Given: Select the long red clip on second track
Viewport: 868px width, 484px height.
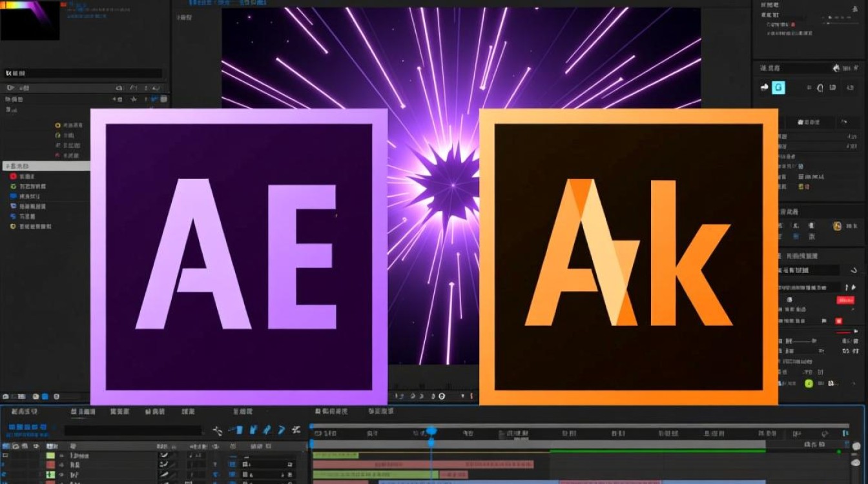Looking at the screenshot, I should click(x=423, y=465).
